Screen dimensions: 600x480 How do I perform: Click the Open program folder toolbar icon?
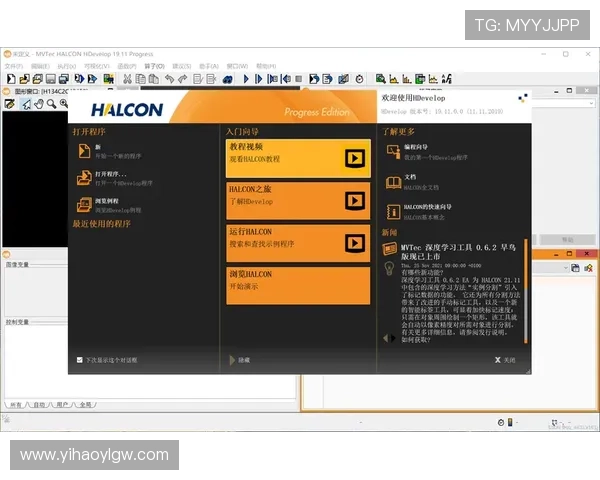click(x=24, y=79)
